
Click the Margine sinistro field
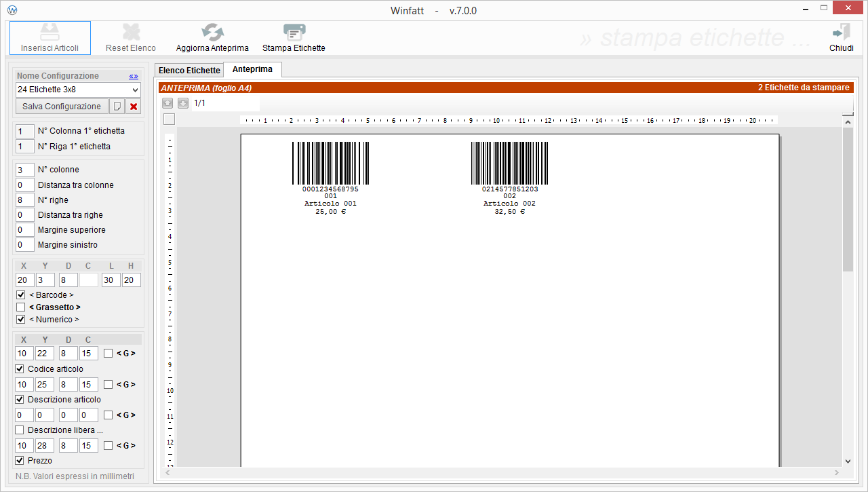[x=25, y=245]
